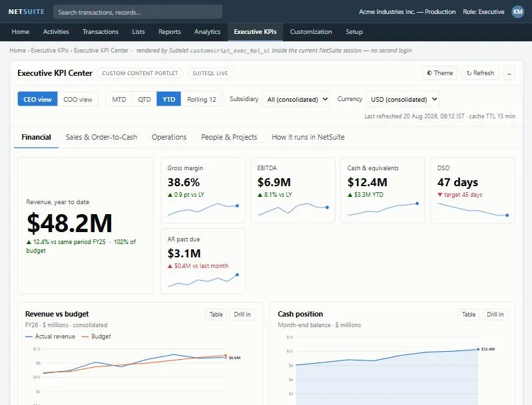Click the SUITEQL LIVE badge
Viewport: 532px width, 405px height.
(210, 73)
